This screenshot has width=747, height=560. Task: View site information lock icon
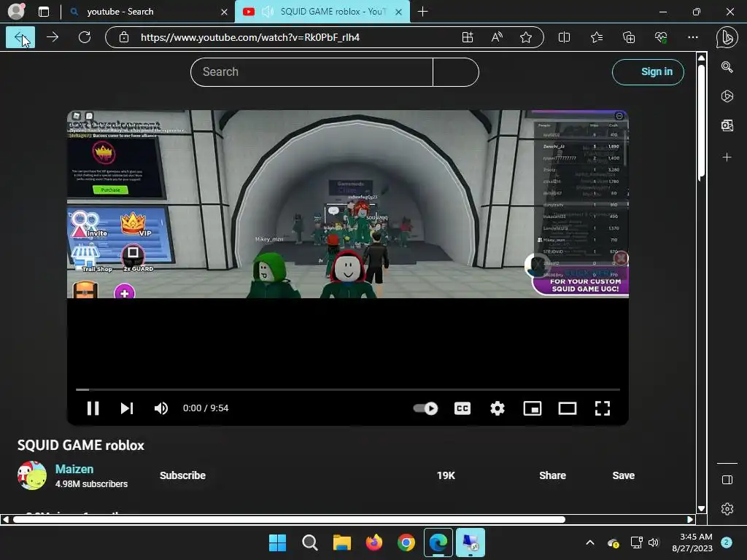pyautogui.click(x=124, y=37)
